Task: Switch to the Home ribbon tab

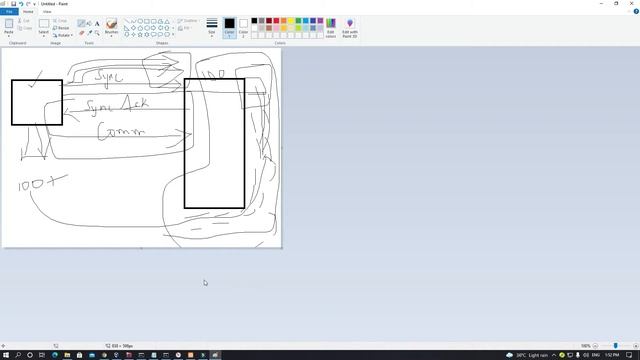Action: coord(28,11)
